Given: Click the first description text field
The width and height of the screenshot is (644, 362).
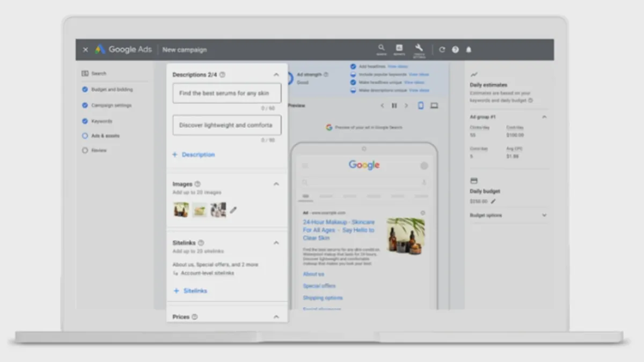Looking at the screenshot, I should [x=226, y=93].
